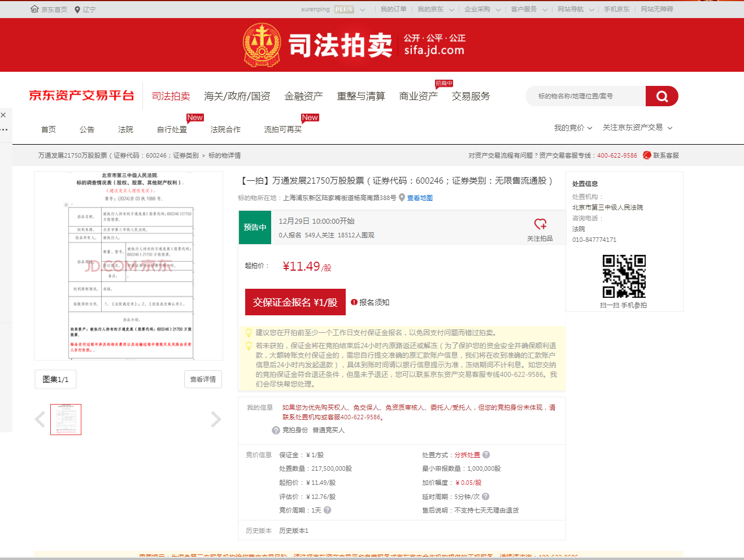Click the location pin icon next to 辽宁
The width and height of the screenshot is (744, 560).
click(77, 10)
